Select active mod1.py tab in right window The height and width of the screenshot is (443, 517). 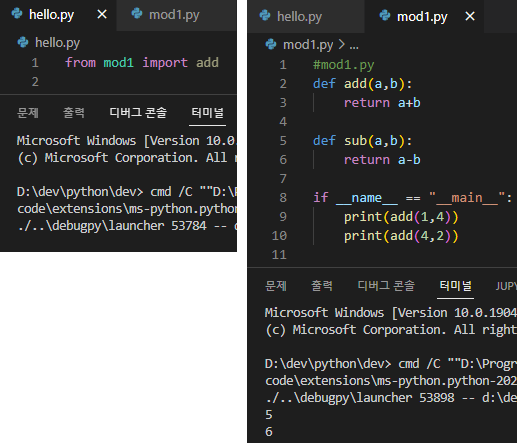point(424,16)
